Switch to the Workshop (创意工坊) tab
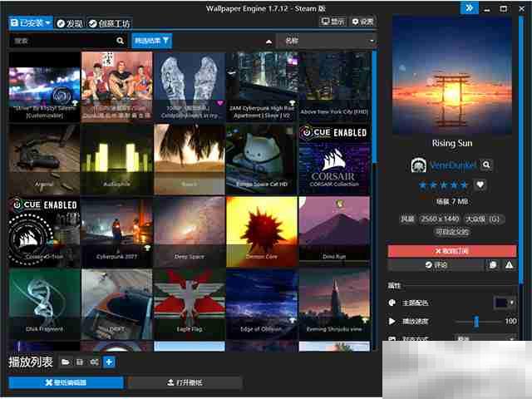The image size is (532, 399). coord(109,23)
